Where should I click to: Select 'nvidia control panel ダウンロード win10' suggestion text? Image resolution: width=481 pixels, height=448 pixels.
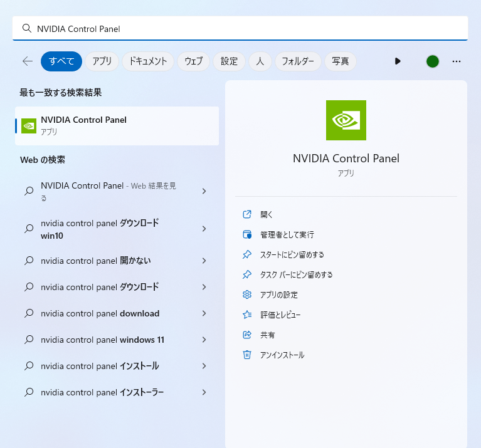click(x=100, y=229)
